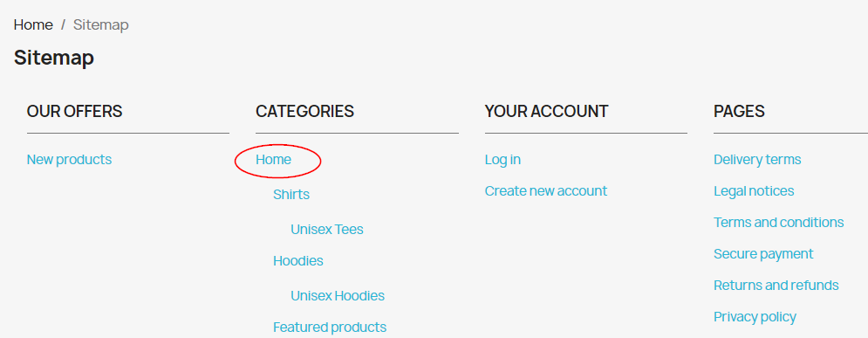Open the Legal notices page
The image size is (868, 338).
click(x=754, y=191)
